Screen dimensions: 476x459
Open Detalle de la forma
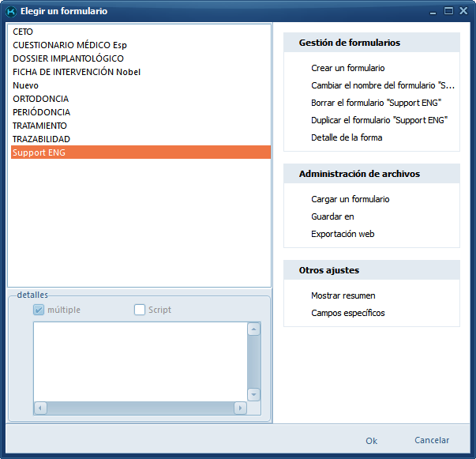(347, 137)
